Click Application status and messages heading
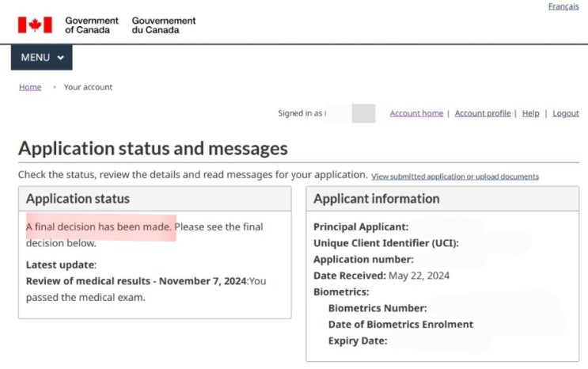 pos(153,148)
